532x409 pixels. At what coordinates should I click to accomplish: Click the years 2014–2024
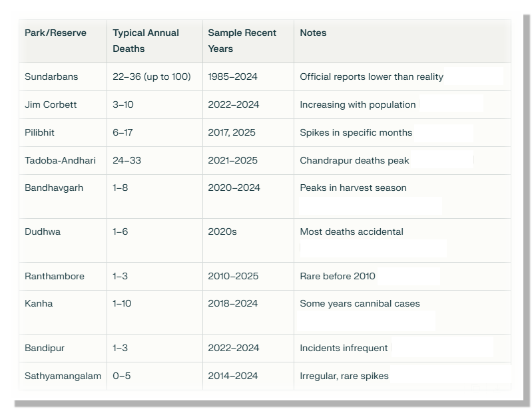(233, 376)
